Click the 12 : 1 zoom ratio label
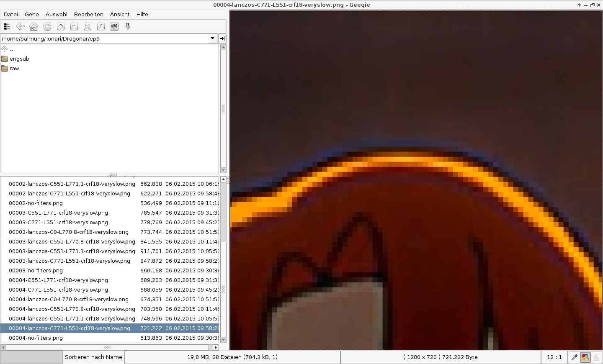The height and width of the screenshot is (364, 603). point(554,357)
